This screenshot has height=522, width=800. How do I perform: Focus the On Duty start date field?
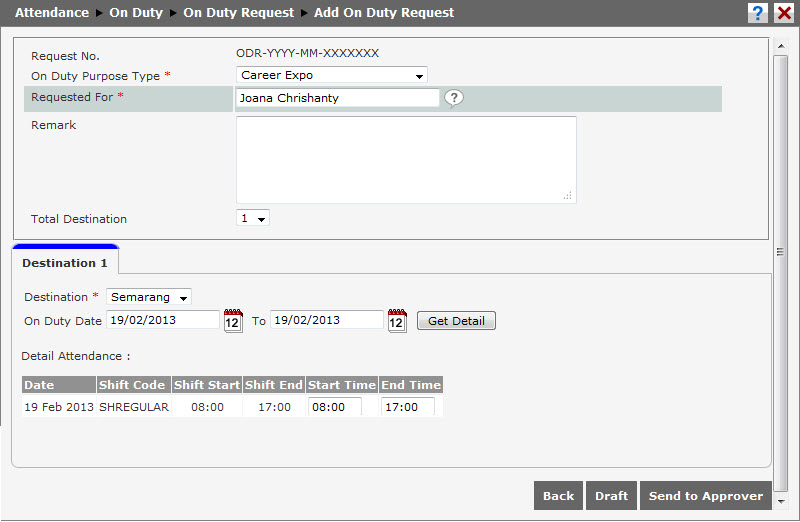click(163, 320)
